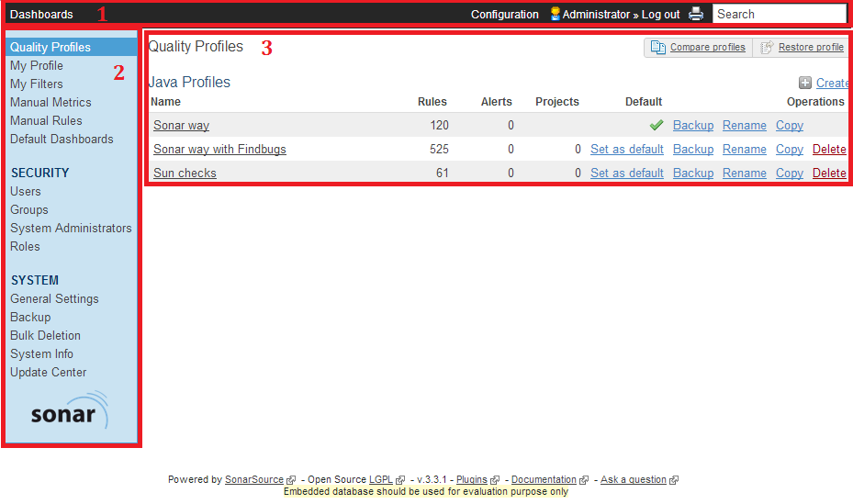This screenshot has height=504, width=853.
Task: Click the 120 rules count value
Action: [x=439, y=126]
